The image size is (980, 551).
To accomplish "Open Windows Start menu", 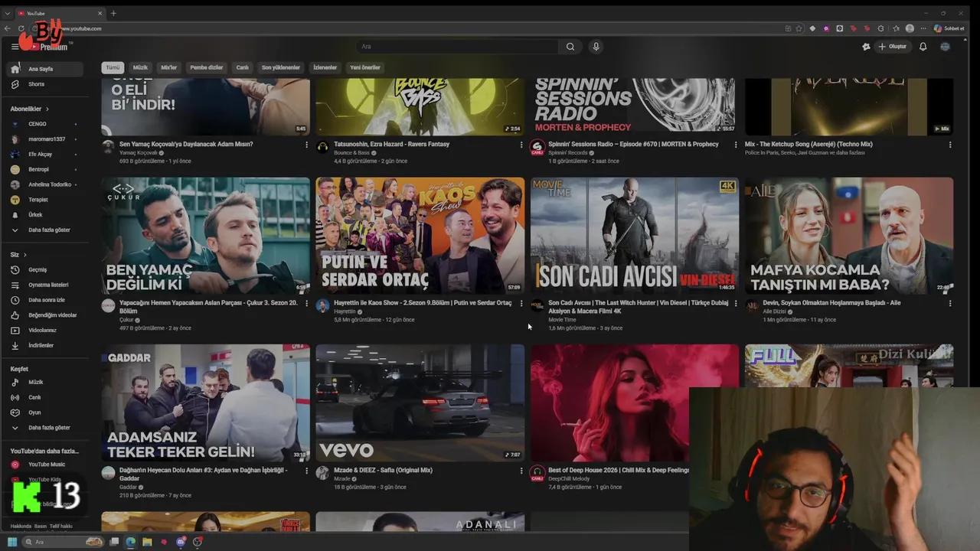I will point(13,542).
